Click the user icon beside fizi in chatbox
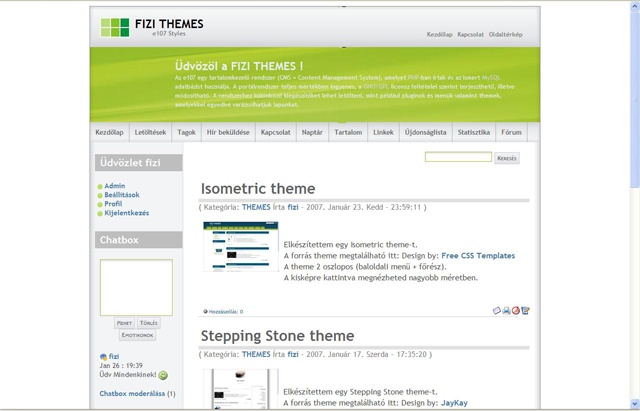 click(104, 356)
